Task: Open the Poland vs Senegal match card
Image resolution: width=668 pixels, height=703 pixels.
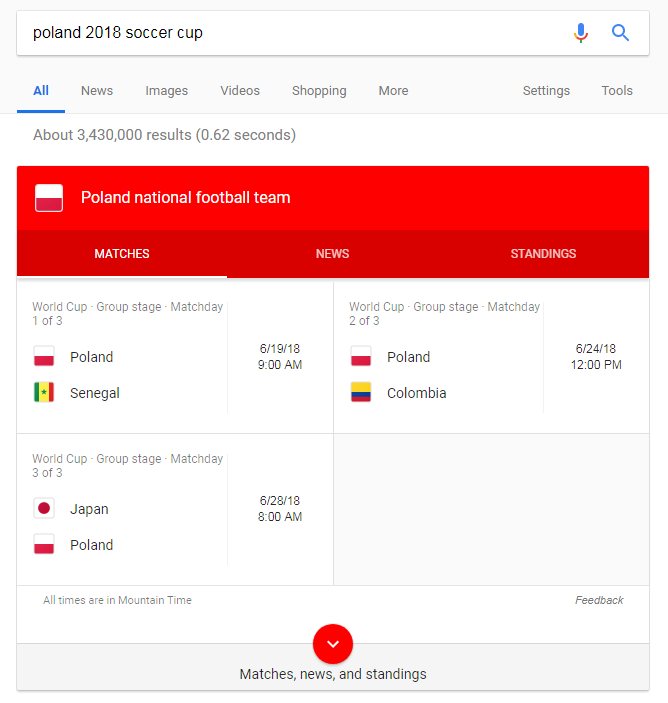Action: (175, 357)
